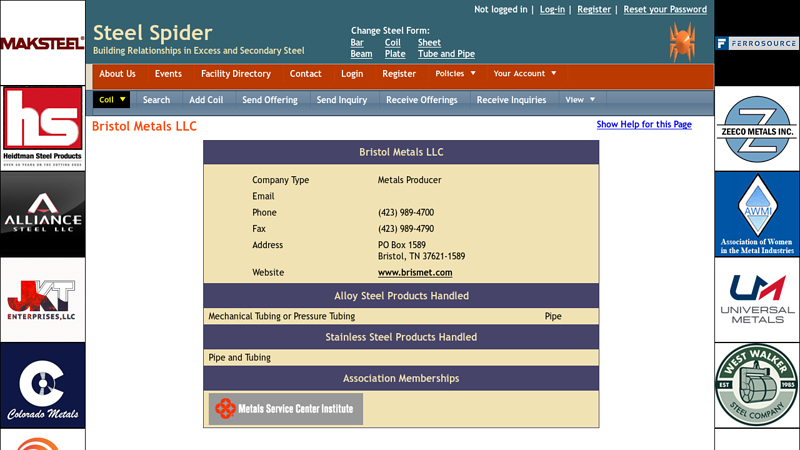Expand the Your Account dropdown menu

524,73
